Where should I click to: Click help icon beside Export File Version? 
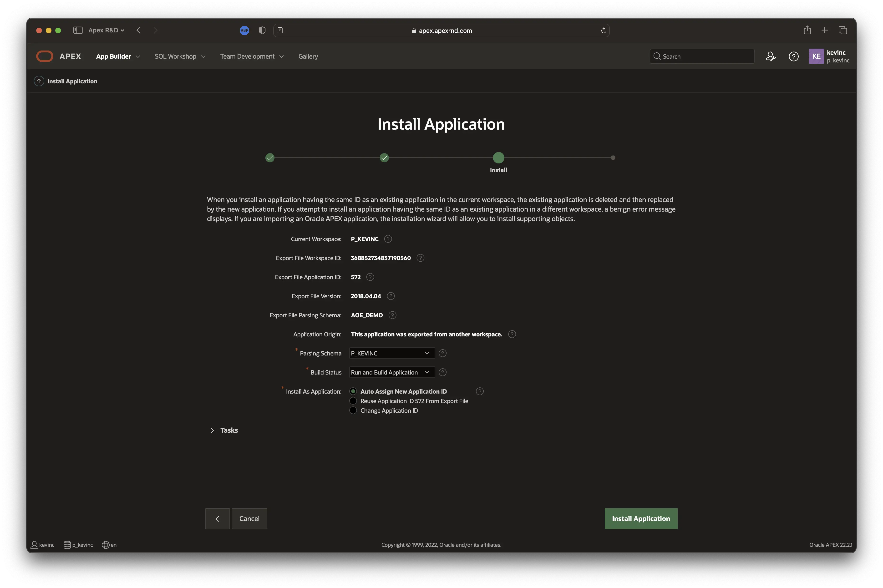[x=391, y=296]
